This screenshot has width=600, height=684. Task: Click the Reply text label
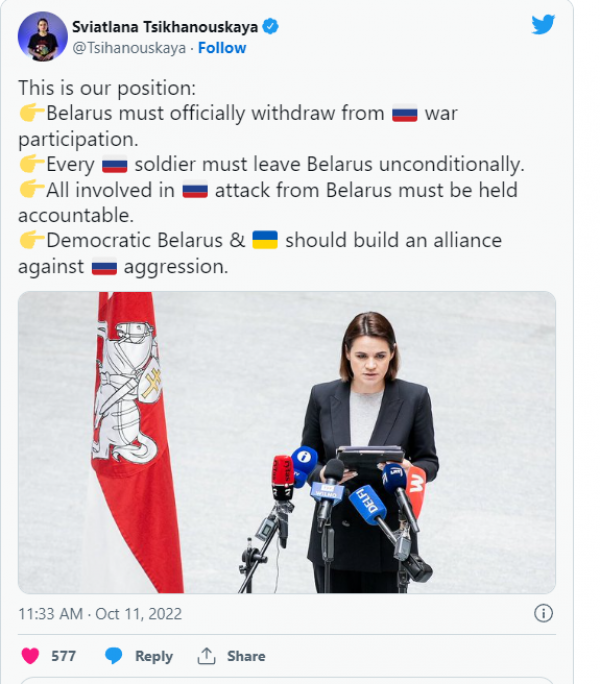coord(154,656)
